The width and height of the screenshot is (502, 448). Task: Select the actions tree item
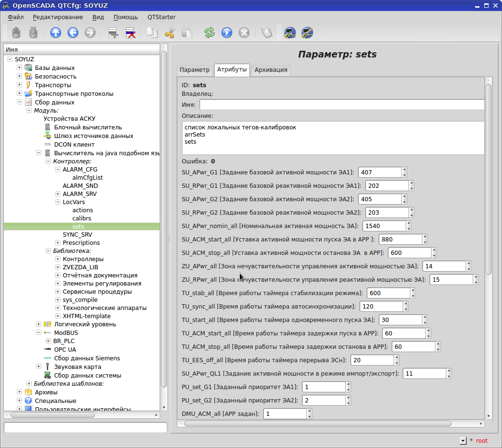[82, 210]
